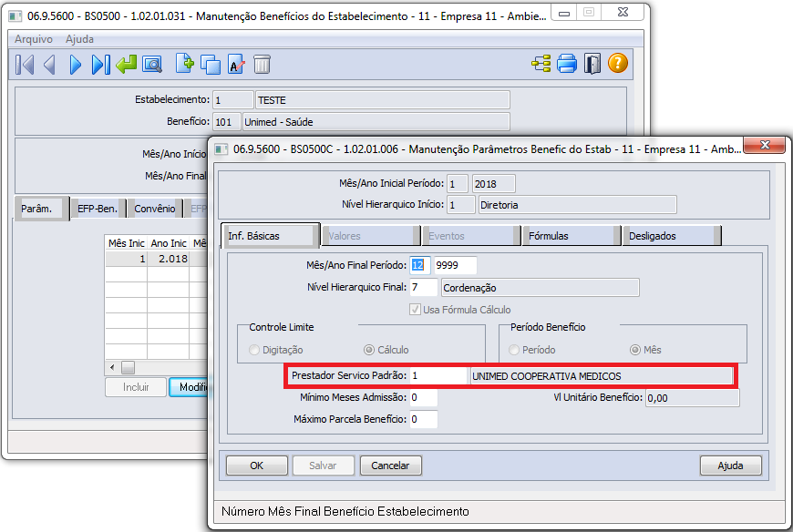This screenshot has width=793, height=532.
Task: Select the Parâm. tab in back window
Action: pos(41,208)
